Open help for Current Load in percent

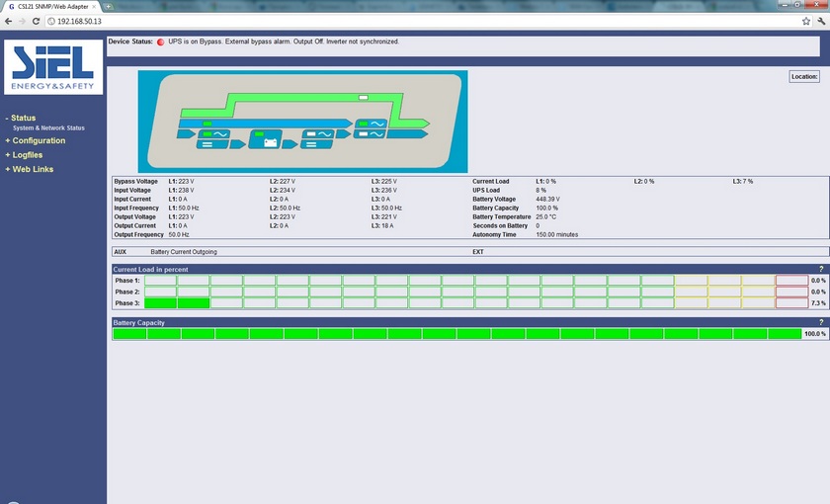tap(821, 269)
